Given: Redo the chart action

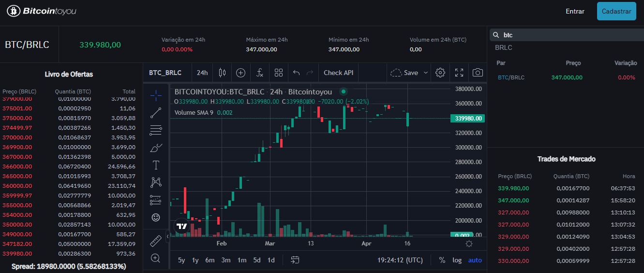Looking at the screenshot, I should 310,73.
